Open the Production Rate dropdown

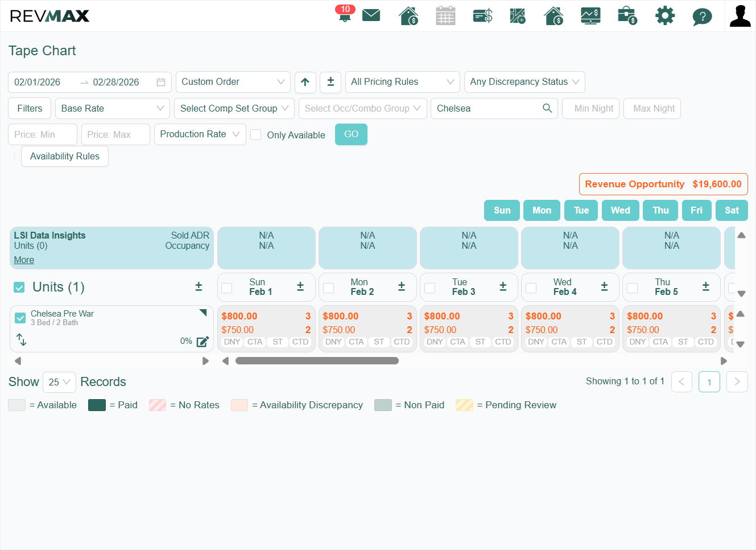point(200,134)
